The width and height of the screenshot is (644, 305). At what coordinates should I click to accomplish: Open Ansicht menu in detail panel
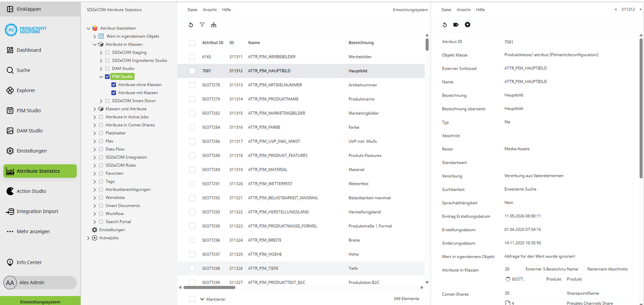[x=464, y=9]
